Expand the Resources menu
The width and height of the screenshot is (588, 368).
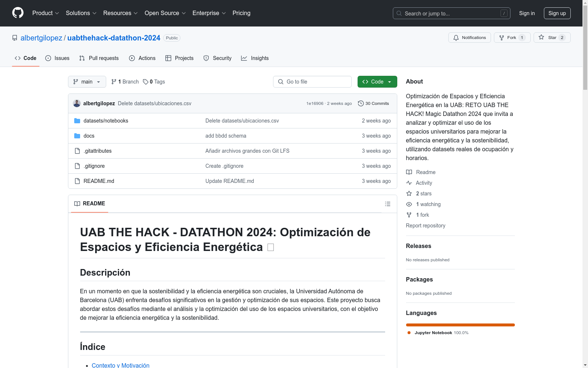(x=121, y=13)
